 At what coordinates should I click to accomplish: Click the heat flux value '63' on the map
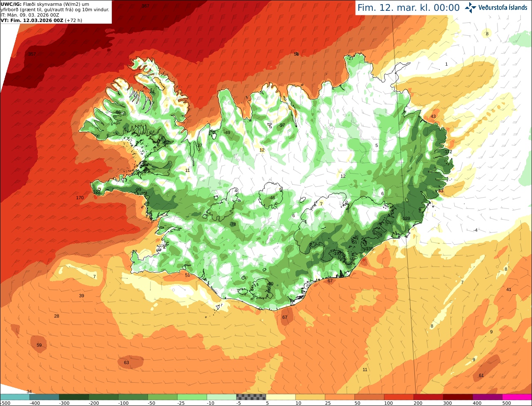click(126, 363)
